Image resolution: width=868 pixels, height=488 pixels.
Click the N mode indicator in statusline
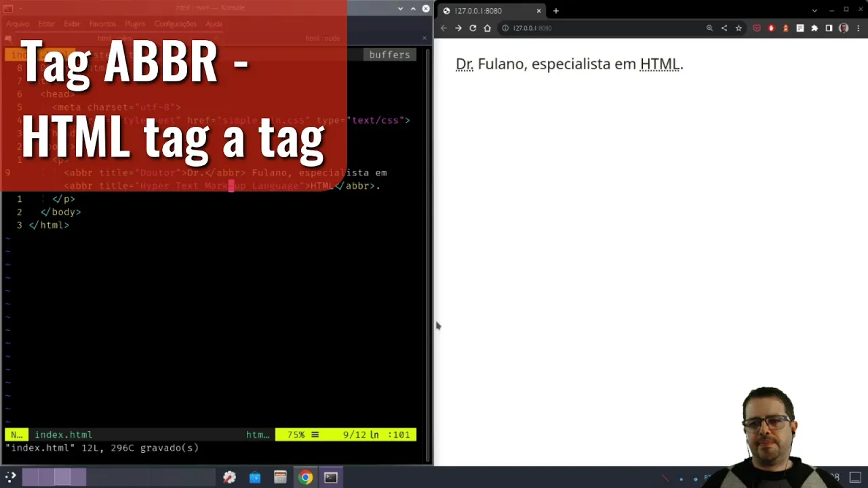coord(16,434)
